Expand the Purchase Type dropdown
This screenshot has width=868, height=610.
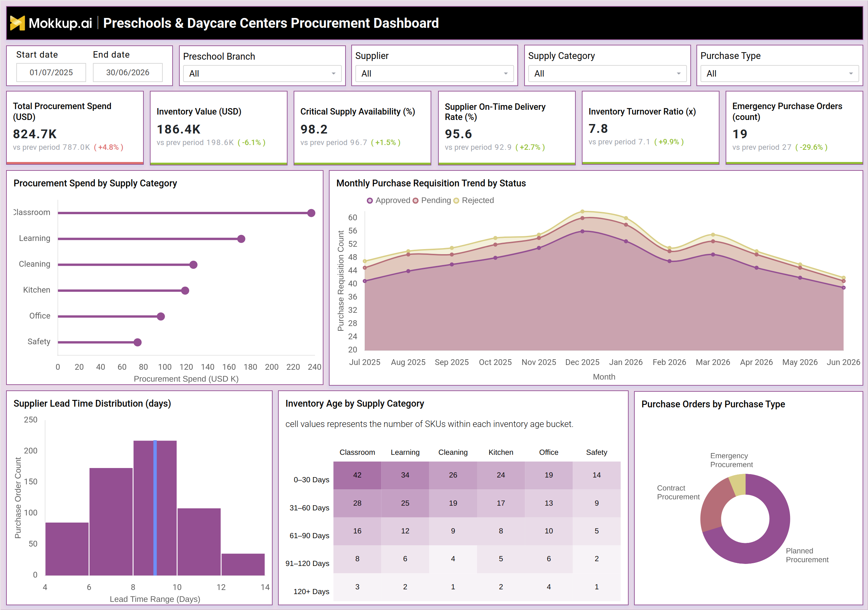(780, 74)
